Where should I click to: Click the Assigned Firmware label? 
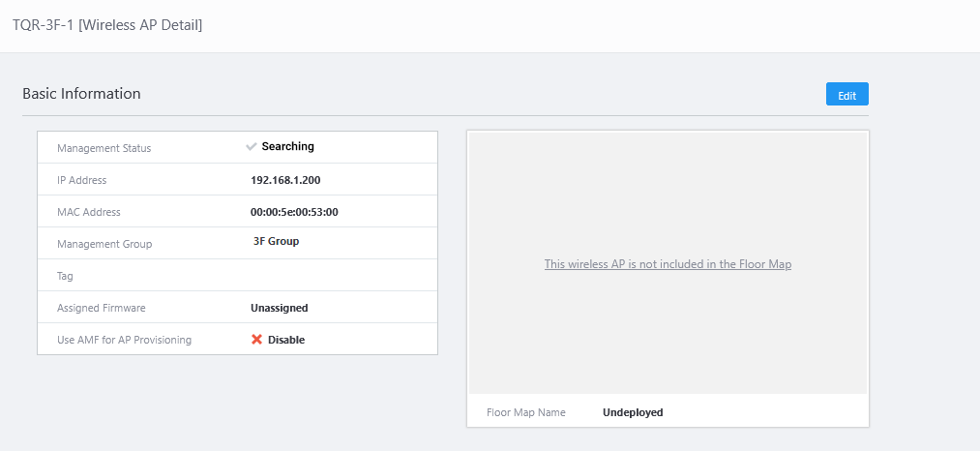(102, 308)
